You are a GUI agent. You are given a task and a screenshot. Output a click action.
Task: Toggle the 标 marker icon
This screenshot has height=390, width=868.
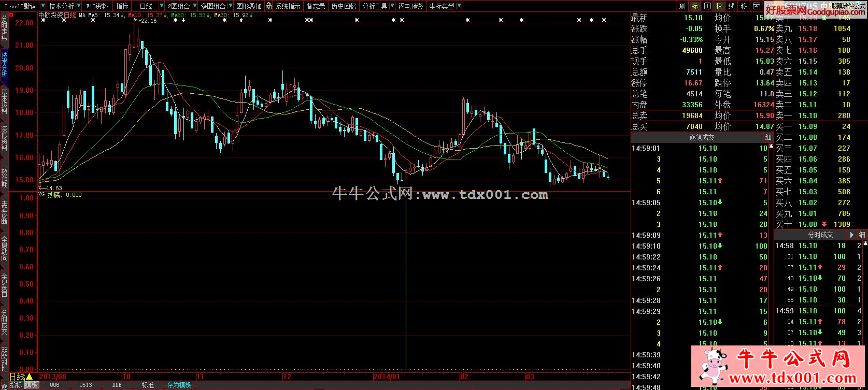[694, 6]
